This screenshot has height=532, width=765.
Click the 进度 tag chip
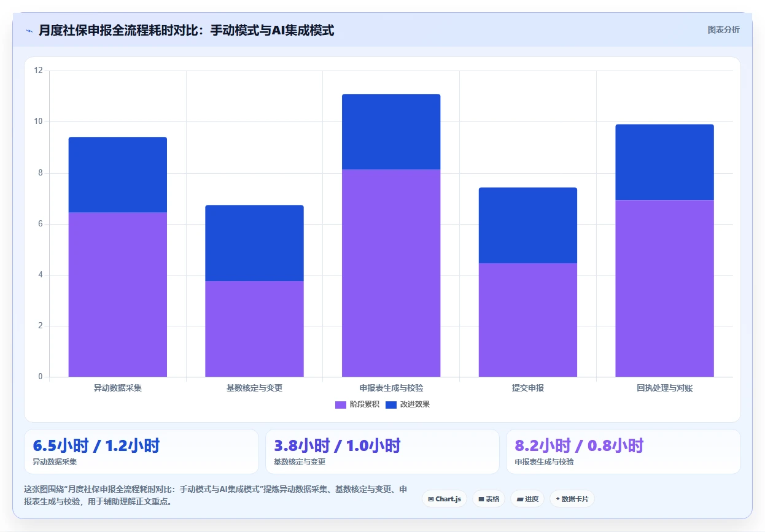pos(527,499)
